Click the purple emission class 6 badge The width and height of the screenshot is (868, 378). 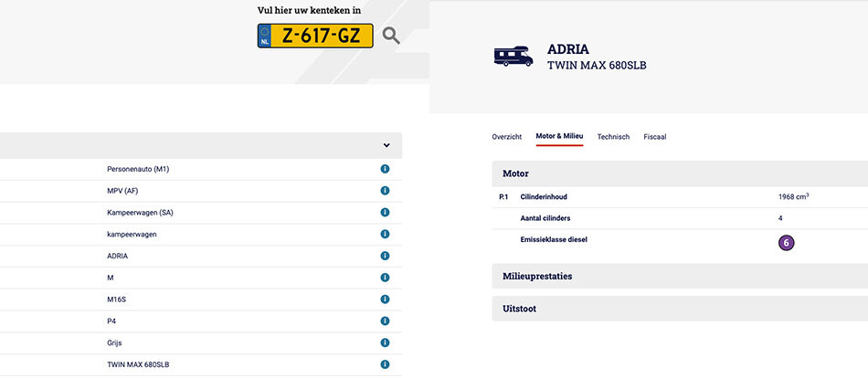[786, 243]
